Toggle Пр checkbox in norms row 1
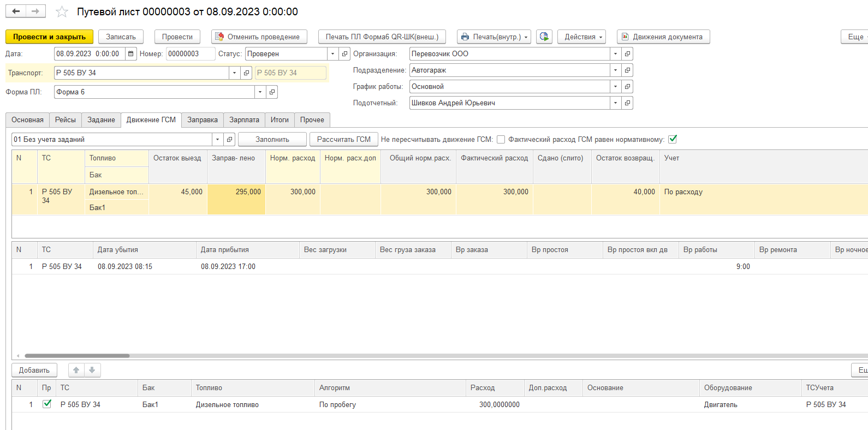 point(47,404)
